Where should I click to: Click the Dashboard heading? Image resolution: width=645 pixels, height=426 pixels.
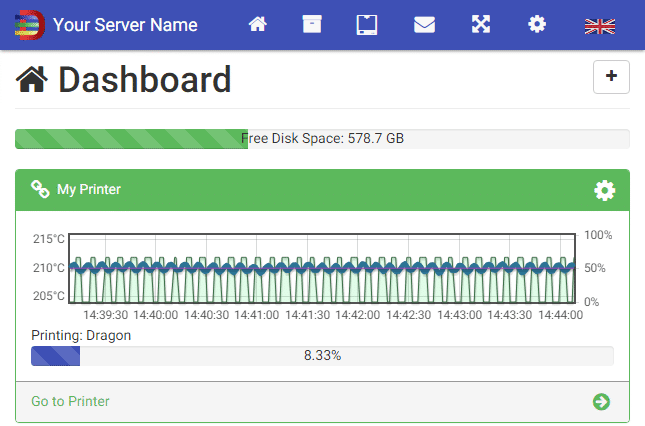tap(145, 80)
